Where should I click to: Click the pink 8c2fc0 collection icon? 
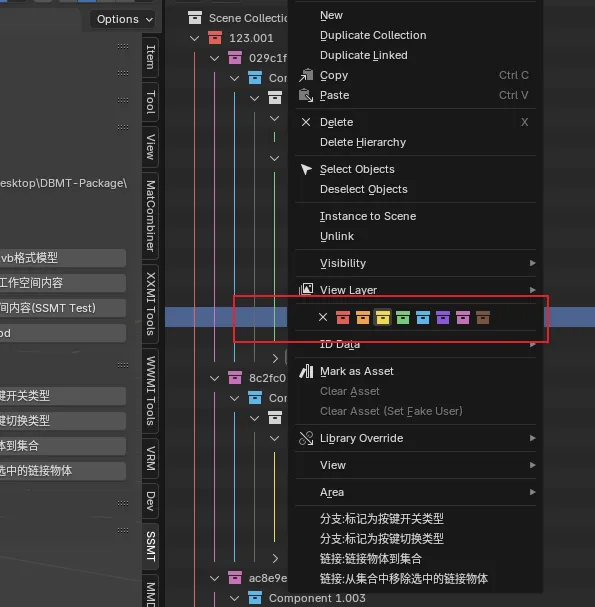point(235,377)
